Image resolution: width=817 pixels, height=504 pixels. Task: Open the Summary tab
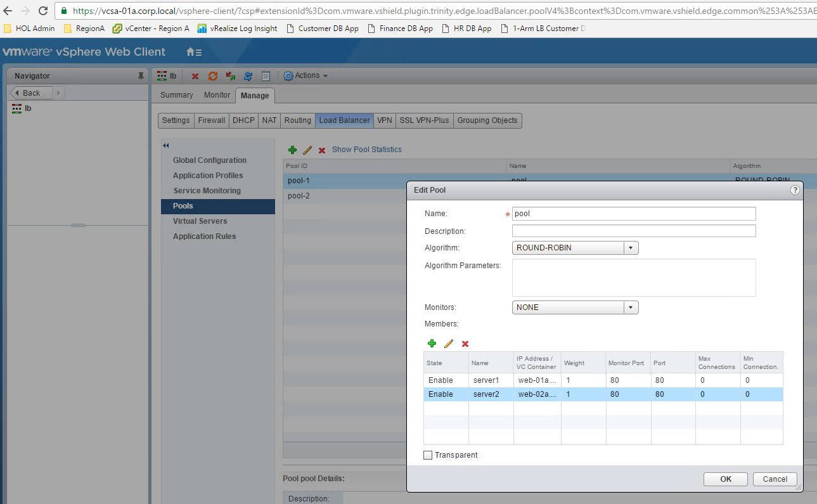coord(176,95)
